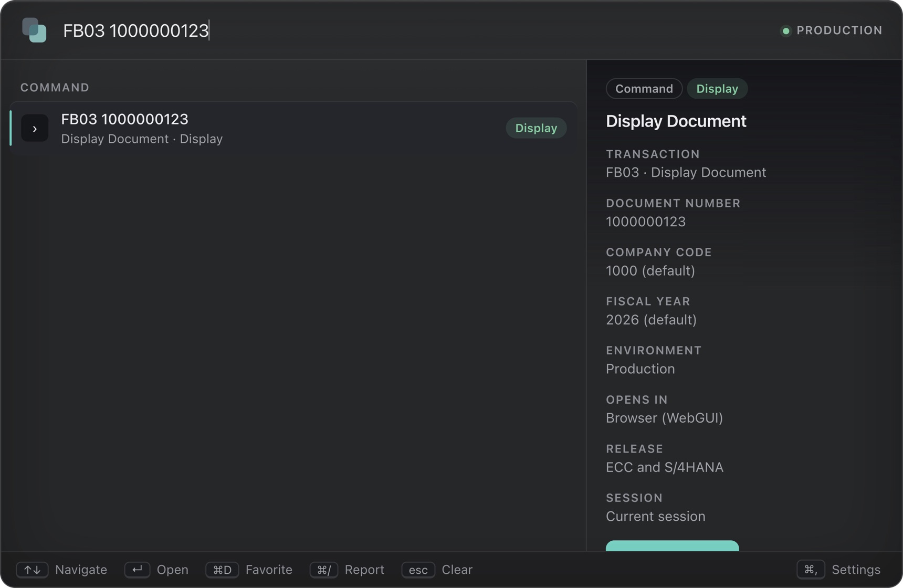Click the 'Current session' value
The image size is (903, 588).
(x=656, y=516)
